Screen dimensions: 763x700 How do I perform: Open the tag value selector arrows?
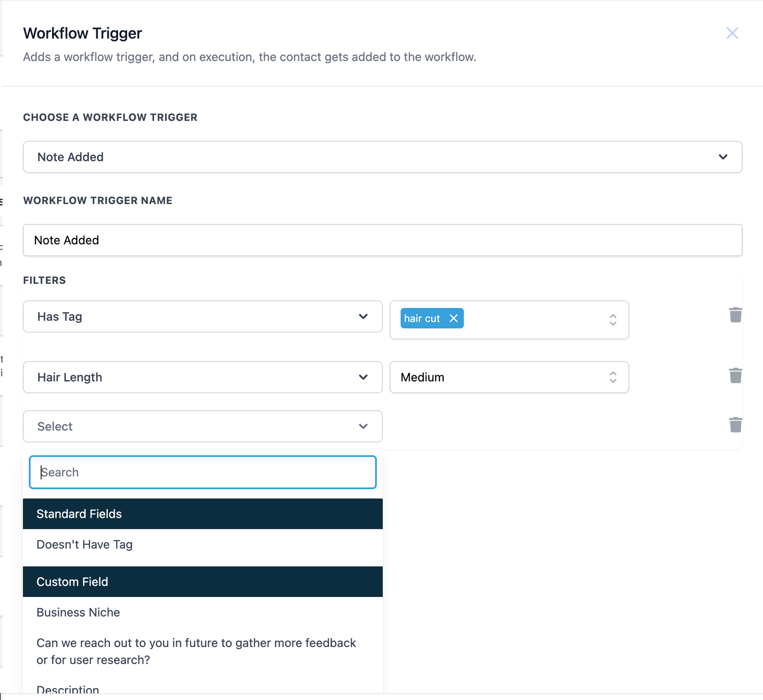coord(613,320)
